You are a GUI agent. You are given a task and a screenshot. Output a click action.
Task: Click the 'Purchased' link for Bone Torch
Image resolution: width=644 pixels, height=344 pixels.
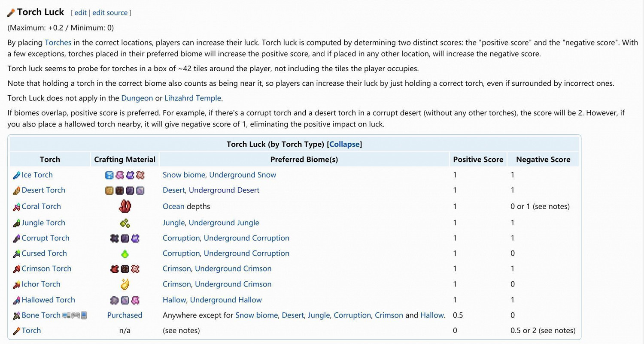[125, 315]
